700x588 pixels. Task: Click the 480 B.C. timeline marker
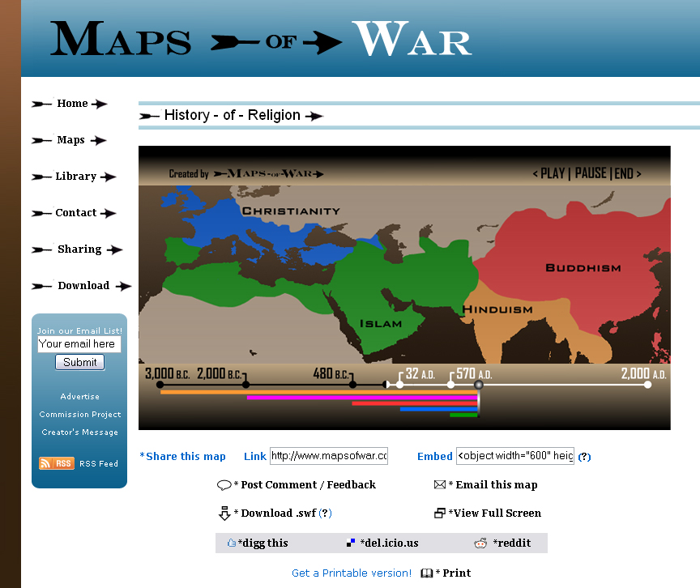[x=352, y=384]
